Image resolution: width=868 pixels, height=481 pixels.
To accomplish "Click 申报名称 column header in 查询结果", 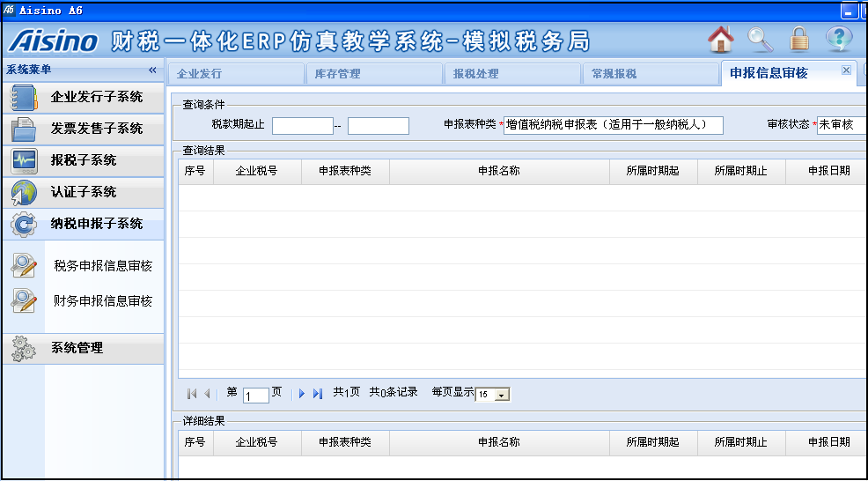I will [500, 171].
